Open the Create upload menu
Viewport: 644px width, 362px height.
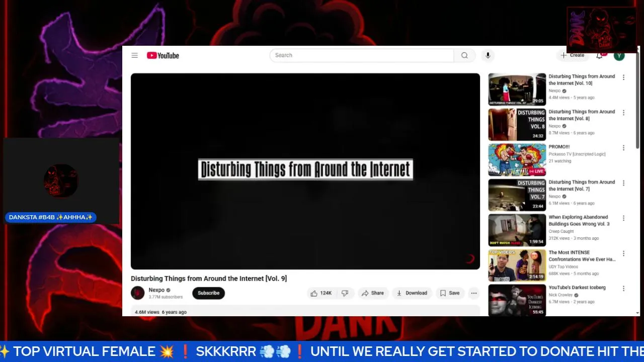click(573, 55)
